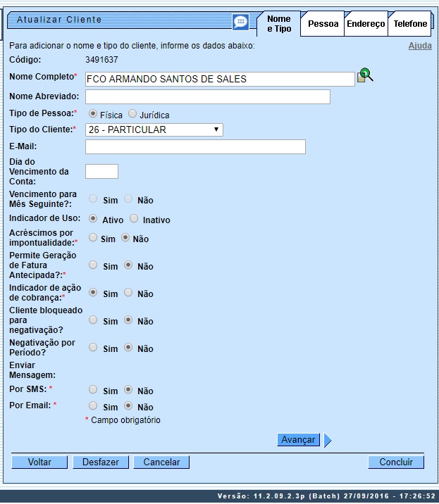Switch to the Nome e Tipo tab
The height and width of the screenshot is (504, 439).
point(279,24)
